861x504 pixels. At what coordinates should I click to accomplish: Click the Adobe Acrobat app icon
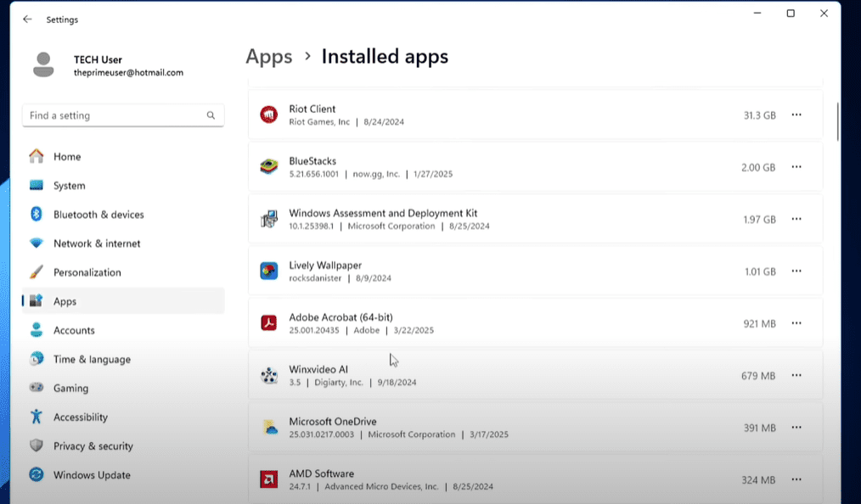coord(268,323)
